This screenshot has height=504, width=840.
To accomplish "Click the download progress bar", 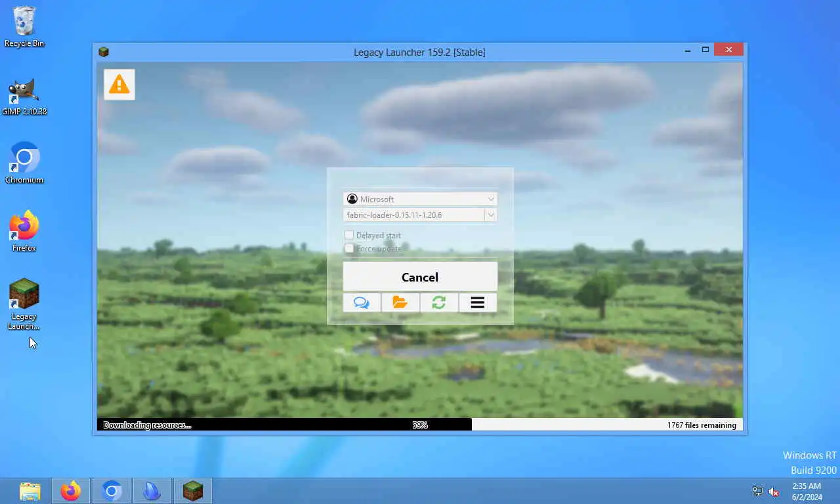I will tap(420, 425).
